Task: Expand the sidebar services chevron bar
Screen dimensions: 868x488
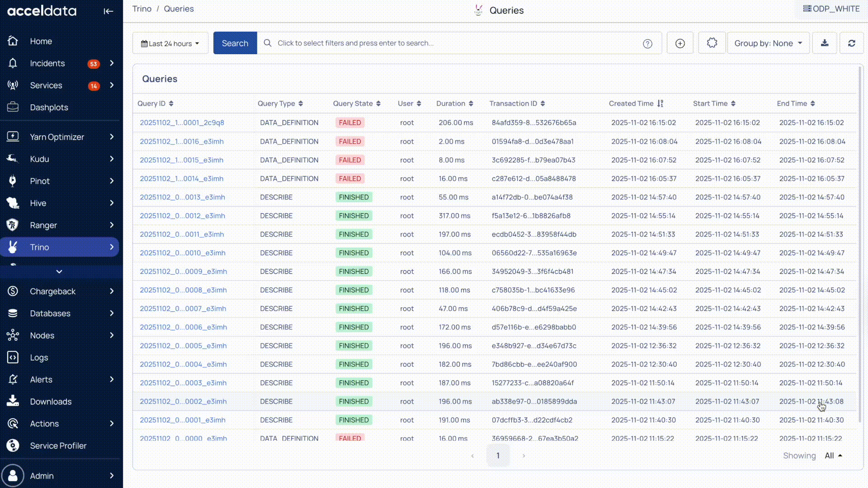Action: click(59, 272)
